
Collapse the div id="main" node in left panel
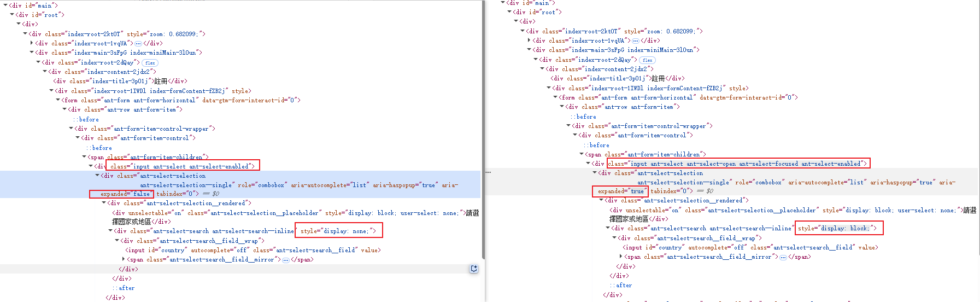click(x=5, y=5)
